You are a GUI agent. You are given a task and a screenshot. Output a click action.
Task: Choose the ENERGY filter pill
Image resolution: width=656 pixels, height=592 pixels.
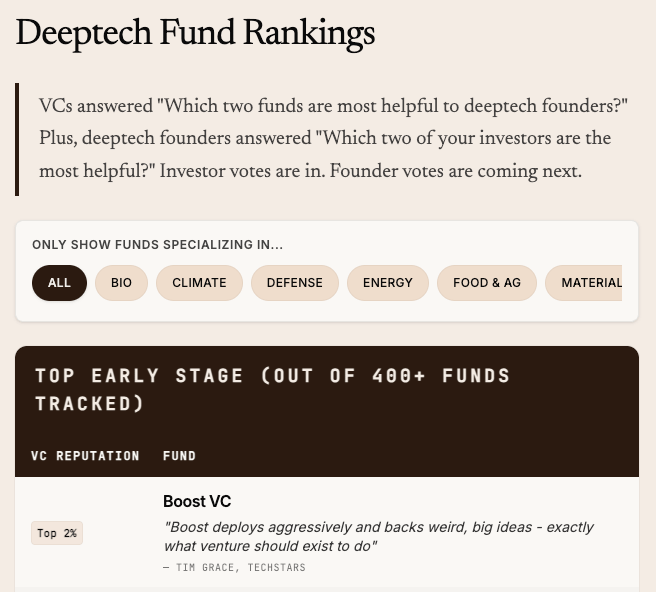(388, 283)
